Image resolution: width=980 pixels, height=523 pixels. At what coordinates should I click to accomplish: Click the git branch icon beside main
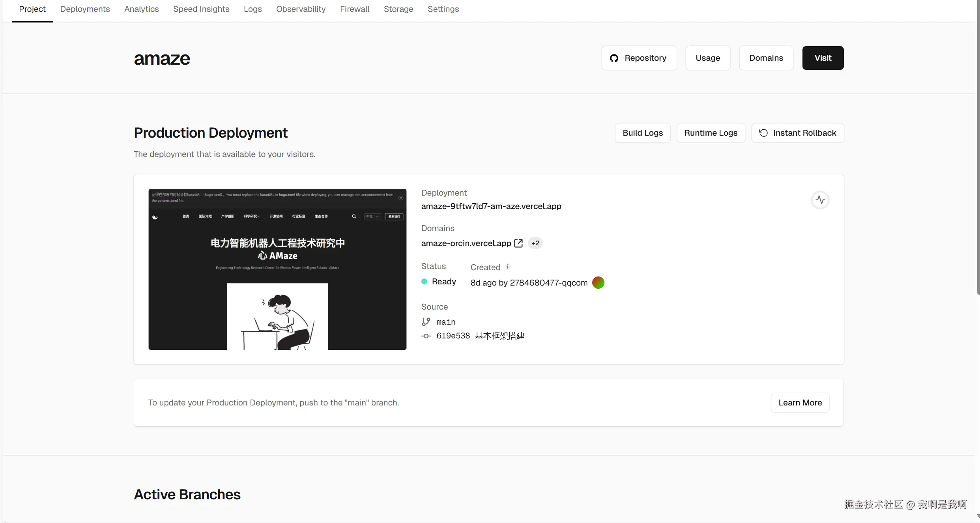[426, 322]
